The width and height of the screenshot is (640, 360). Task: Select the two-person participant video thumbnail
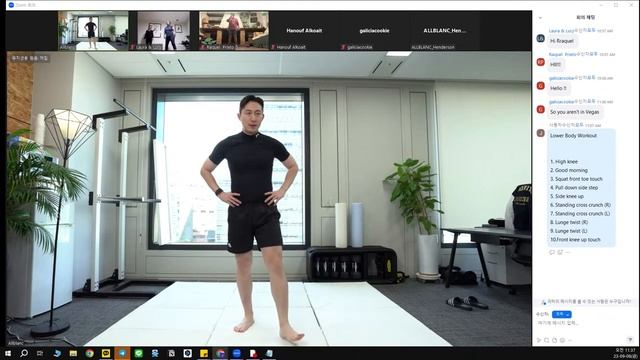(x=163, y=31)
